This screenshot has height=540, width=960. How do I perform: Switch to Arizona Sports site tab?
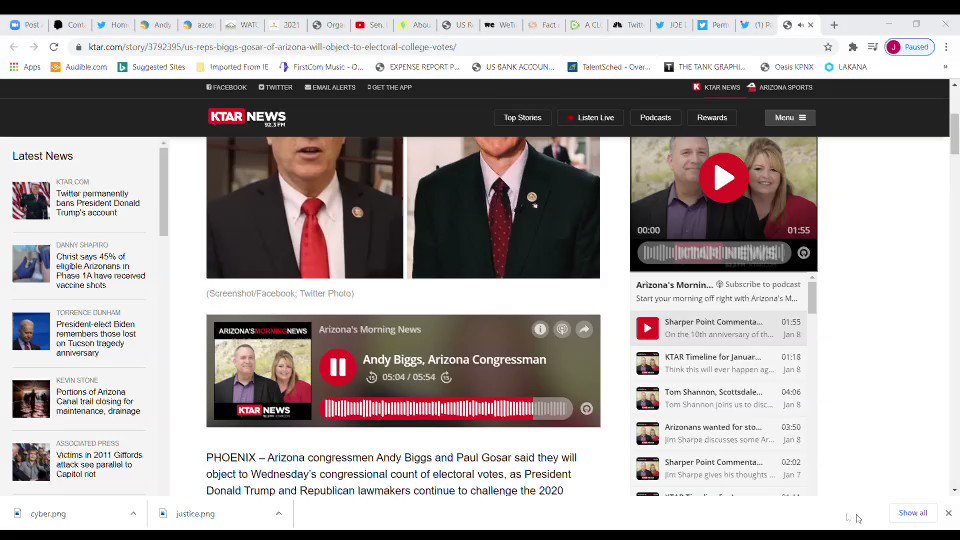[x=779, y=88]
